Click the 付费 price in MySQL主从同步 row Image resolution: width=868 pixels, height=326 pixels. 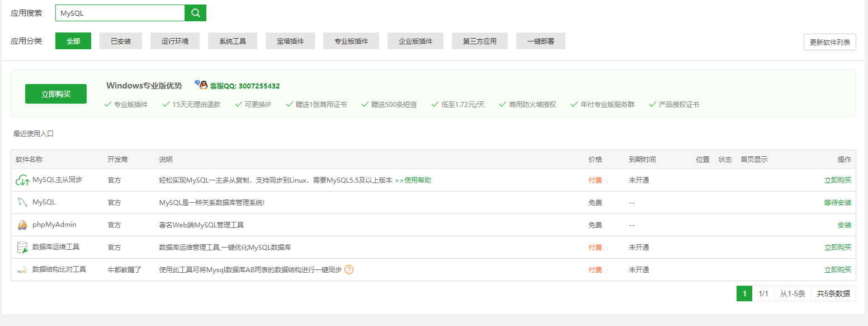[596, 180]
